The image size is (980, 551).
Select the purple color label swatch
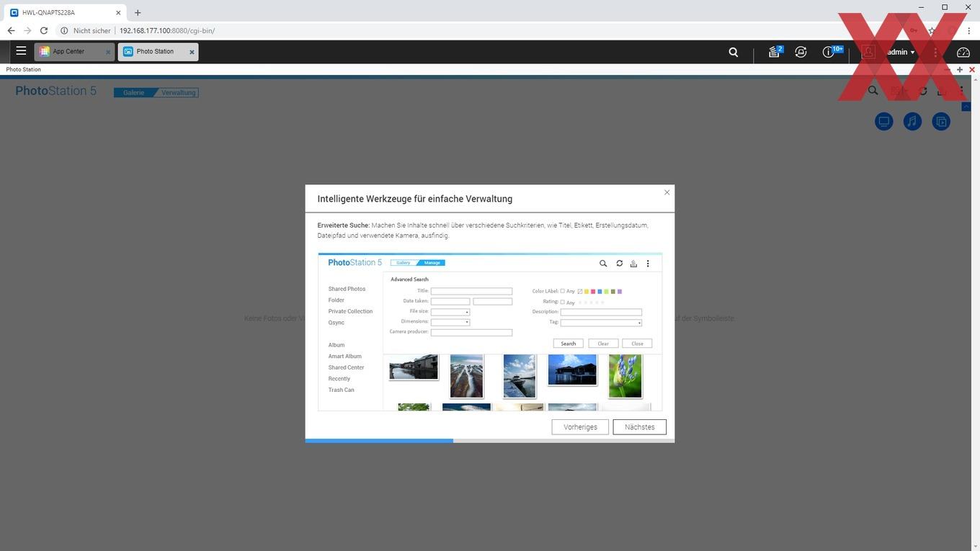pos(620,292)
